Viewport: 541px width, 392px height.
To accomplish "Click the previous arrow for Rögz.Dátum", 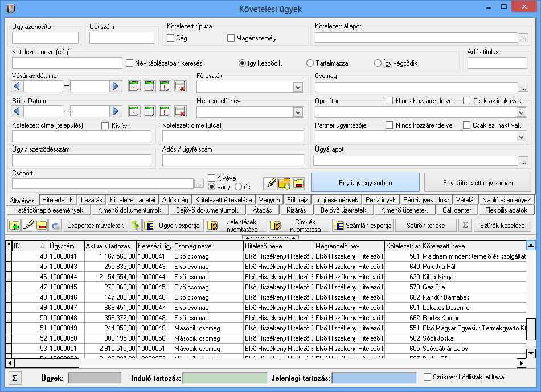I will coord(17,111).
